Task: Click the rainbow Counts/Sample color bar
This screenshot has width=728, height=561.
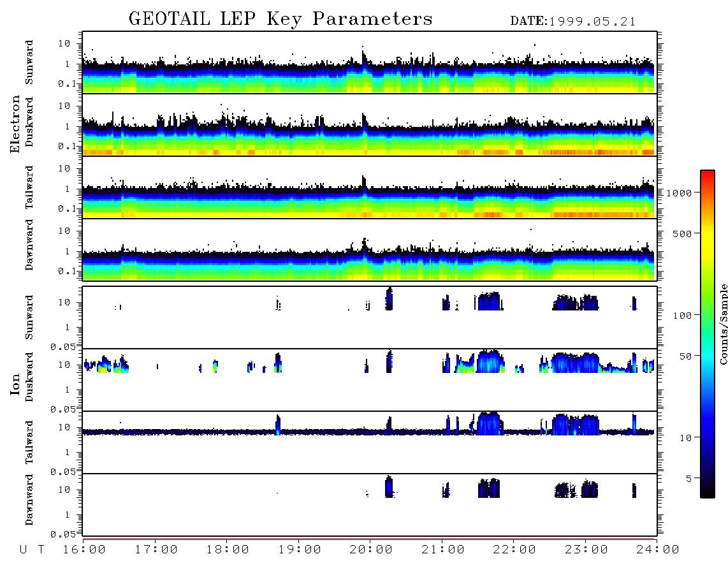Action: coord(708,334)
